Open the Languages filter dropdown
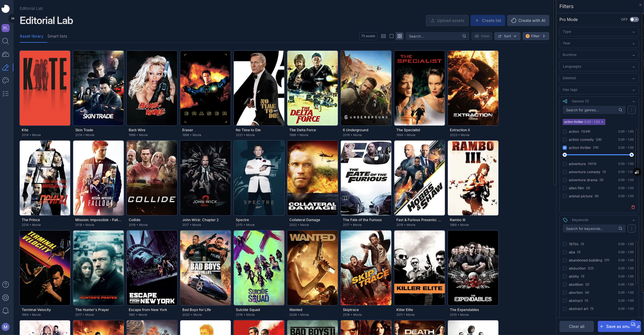The height and width of the screenshot is (335, 644). pyautogui.click(x=599, y=67)
